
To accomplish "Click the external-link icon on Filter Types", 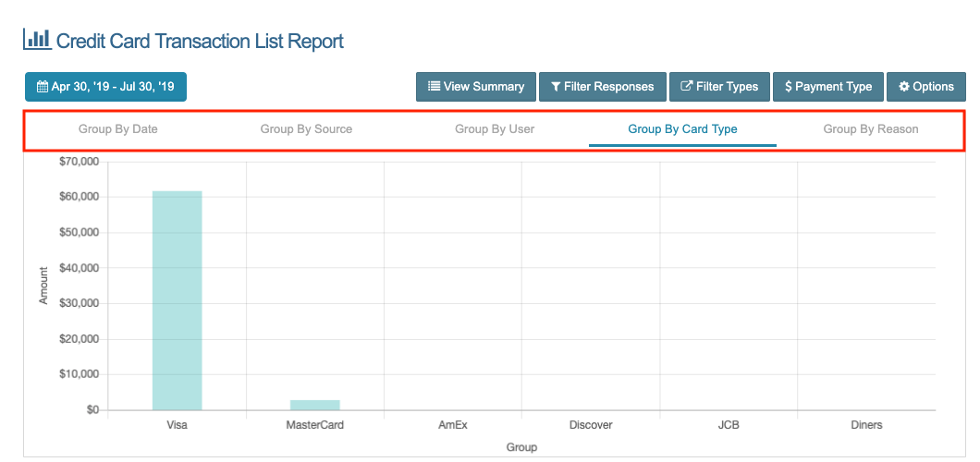I will pyautogui.click(x=686, y=87).
